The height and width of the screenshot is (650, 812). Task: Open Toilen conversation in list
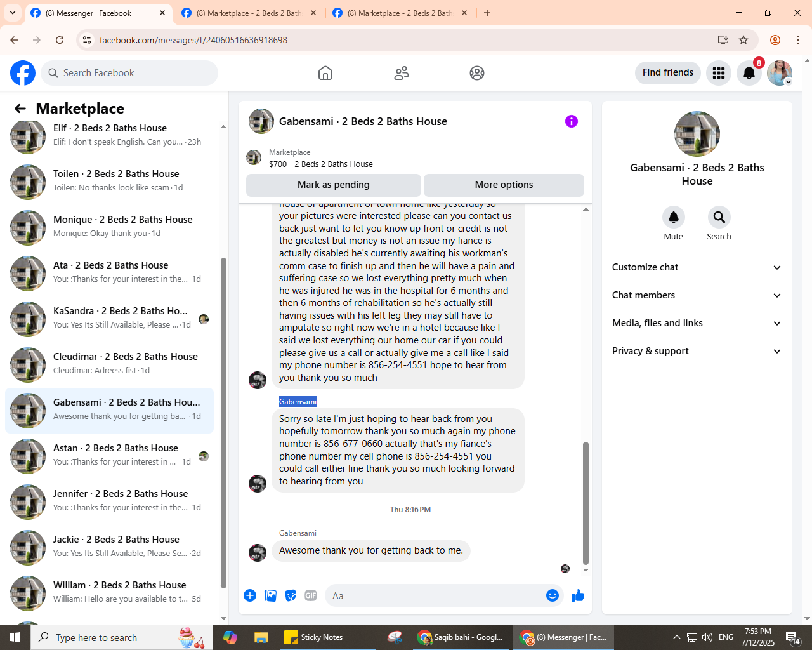click(109, 182)
